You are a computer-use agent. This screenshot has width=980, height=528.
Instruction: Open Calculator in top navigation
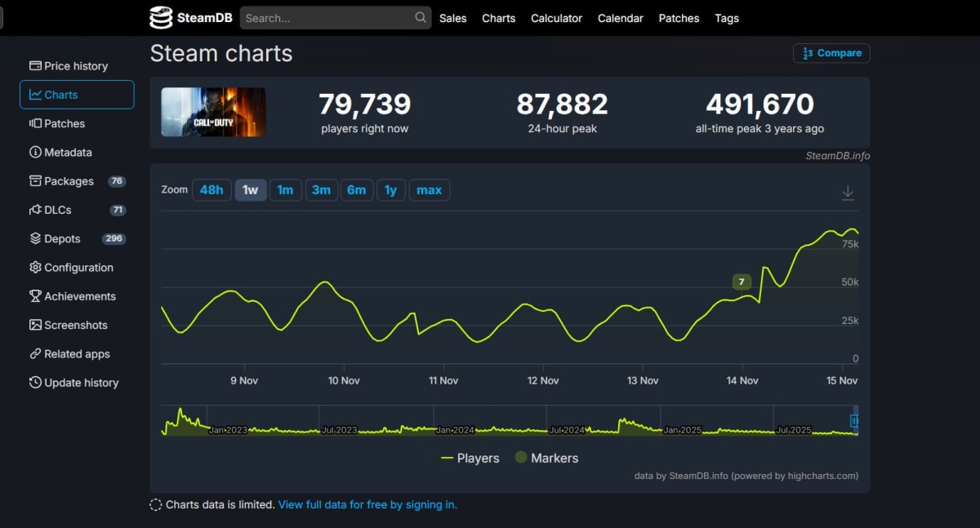tap(557, 18)
